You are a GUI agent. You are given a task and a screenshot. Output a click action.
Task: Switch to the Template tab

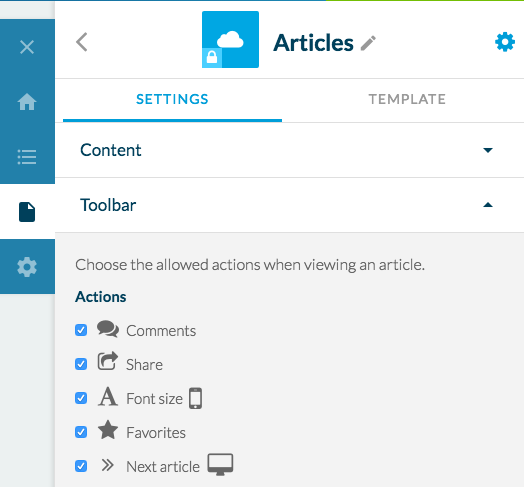[407, 100]
